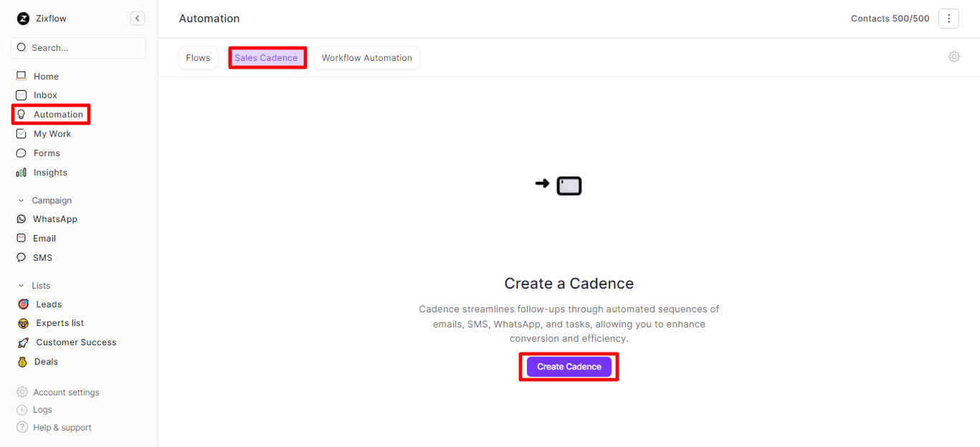Switch to the Workflow Automation tab
Viewport: 980px width, 447px height.
click(x=366, y=58)
